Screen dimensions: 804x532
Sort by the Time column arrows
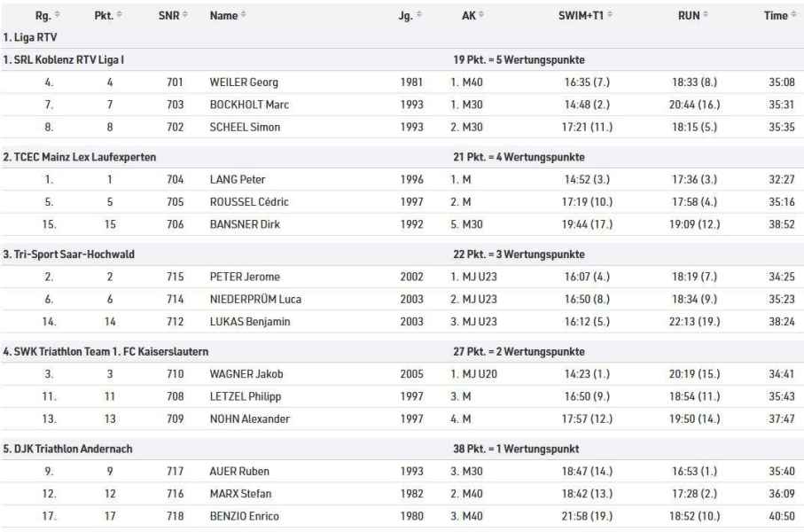tap(793, 15)
